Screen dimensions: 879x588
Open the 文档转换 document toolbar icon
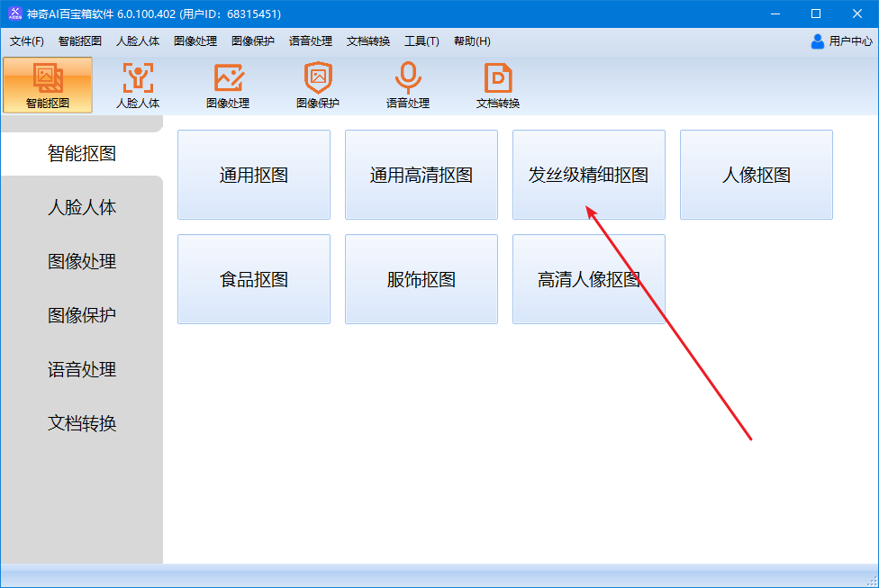pos(498,86)
